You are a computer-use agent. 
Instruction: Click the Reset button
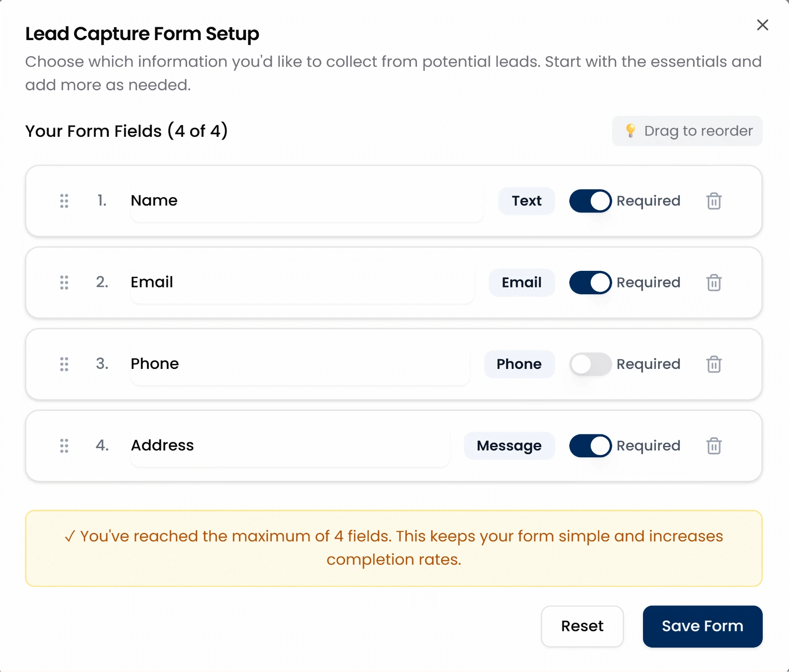582,626
